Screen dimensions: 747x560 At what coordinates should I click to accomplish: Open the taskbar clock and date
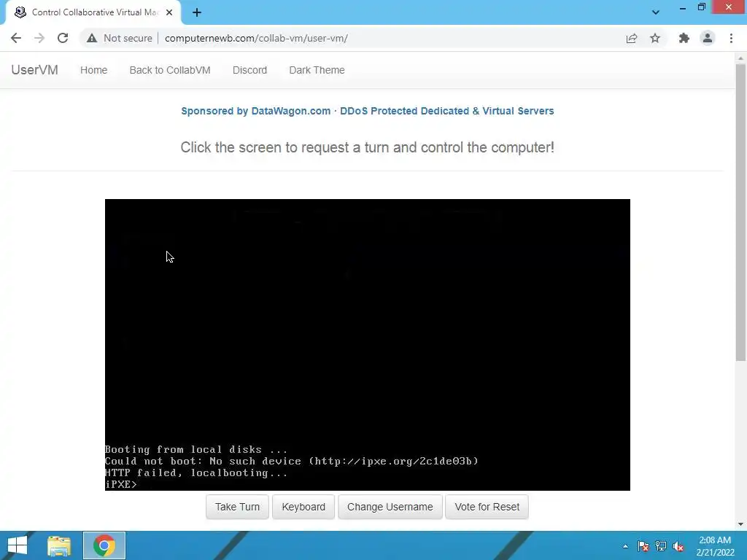(715, 546)
